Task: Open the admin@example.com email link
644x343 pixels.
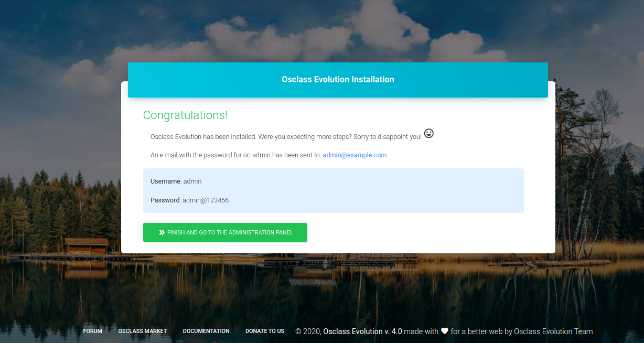Action: pos(355,155)
